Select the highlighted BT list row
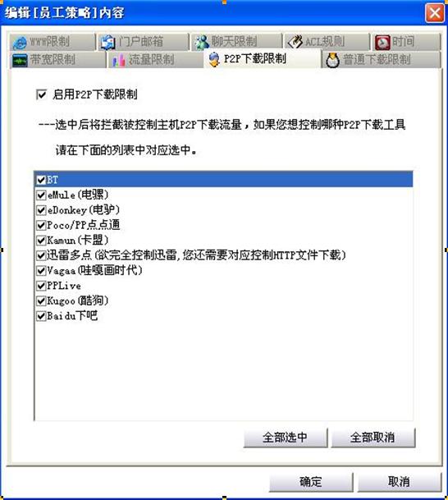The image size is (448, 500). [224, 180]
